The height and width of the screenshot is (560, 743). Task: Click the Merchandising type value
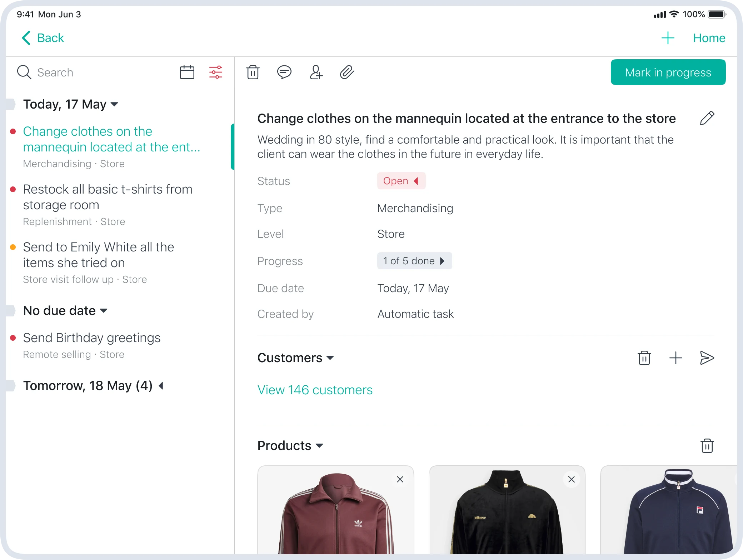(x=415, y=208)
